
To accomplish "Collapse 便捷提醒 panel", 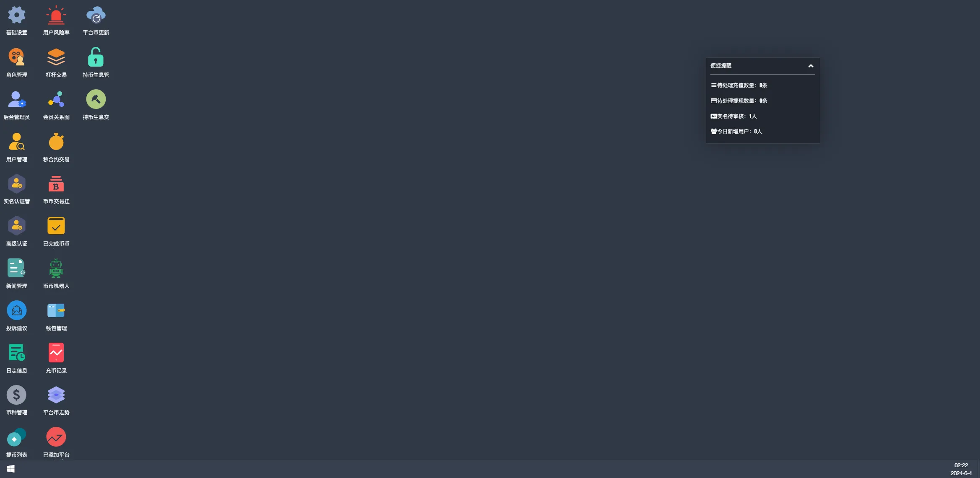I will [811, 65].
